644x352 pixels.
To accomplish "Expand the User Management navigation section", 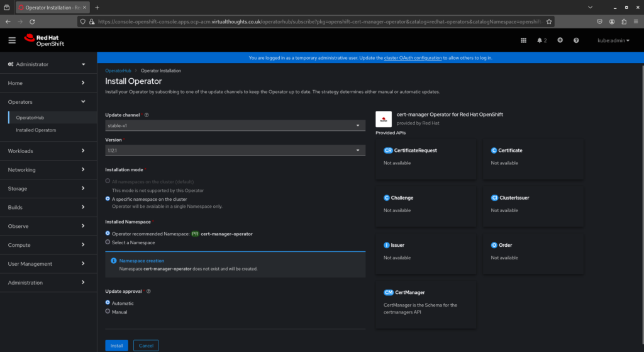I will click(48, 264).
